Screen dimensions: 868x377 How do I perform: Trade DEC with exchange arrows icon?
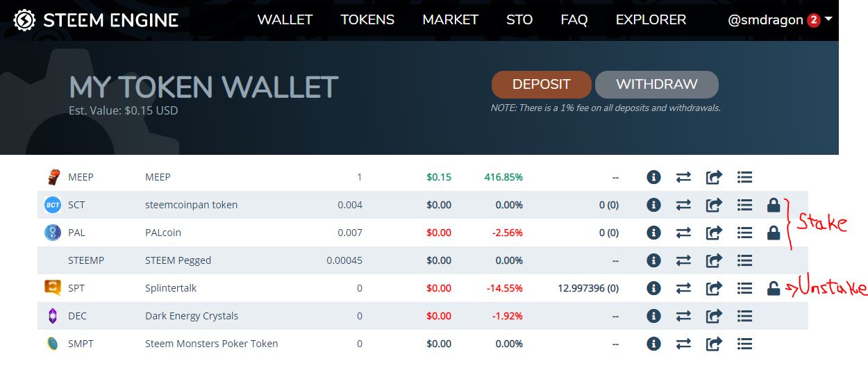683,316
